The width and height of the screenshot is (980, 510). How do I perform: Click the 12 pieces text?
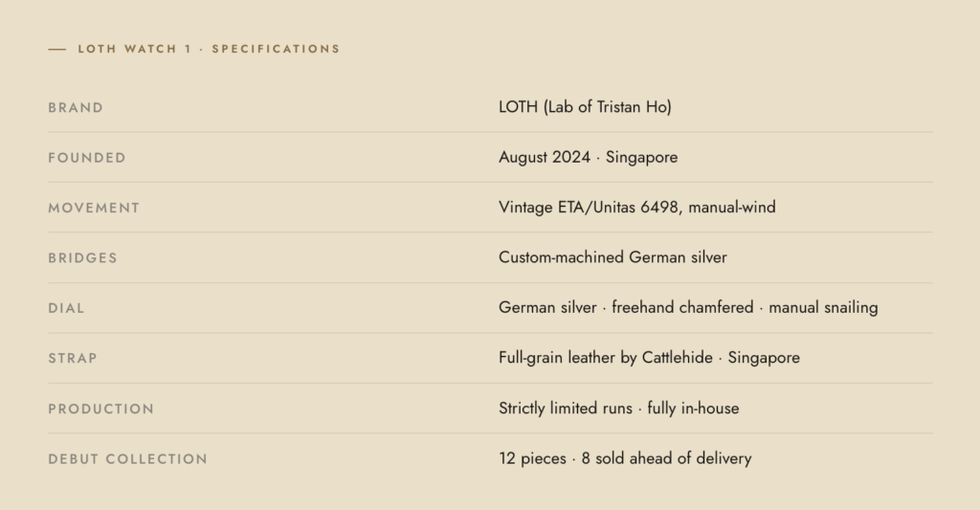[532, 458]
